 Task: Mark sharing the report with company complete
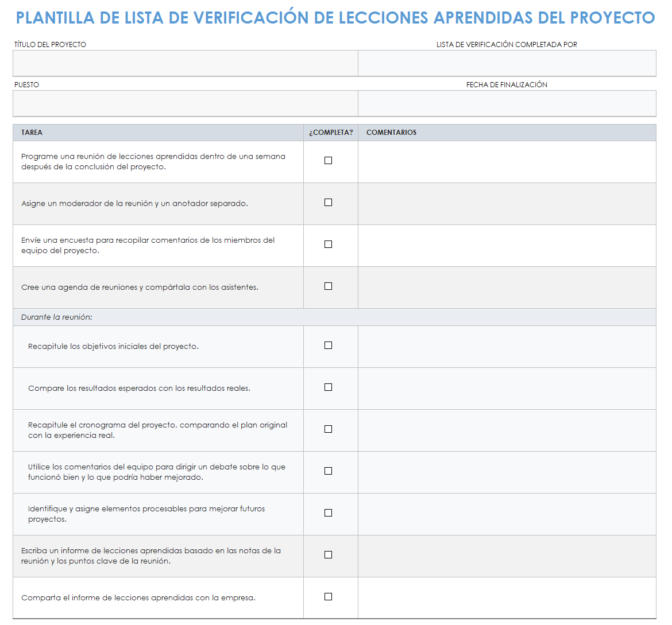pyautogui.click(x=328, y=596)
